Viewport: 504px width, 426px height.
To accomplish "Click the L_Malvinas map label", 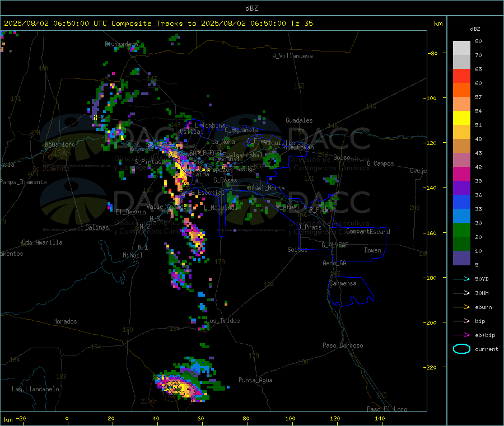I will [221, 208].
